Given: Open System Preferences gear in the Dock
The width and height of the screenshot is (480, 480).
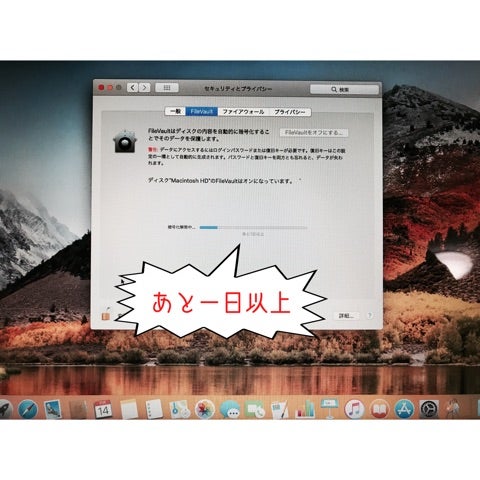Looking at the screenshot, I should [429, 409].
